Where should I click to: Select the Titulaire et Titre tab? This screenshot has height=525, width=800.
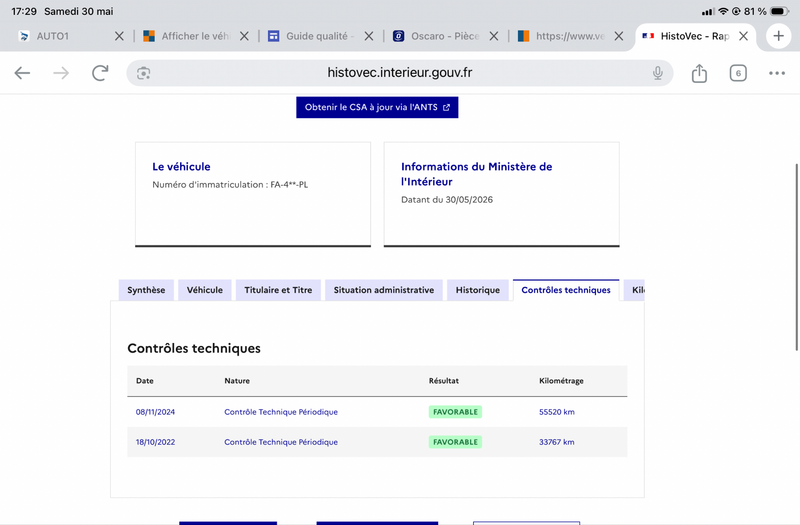[x=278, y=290]
